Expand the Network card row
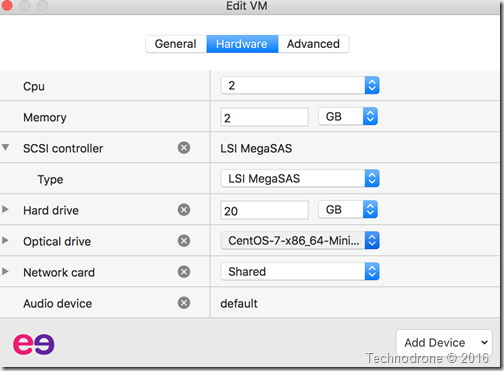The width and height of the screenshot is (504, 371). coord(5,271)
